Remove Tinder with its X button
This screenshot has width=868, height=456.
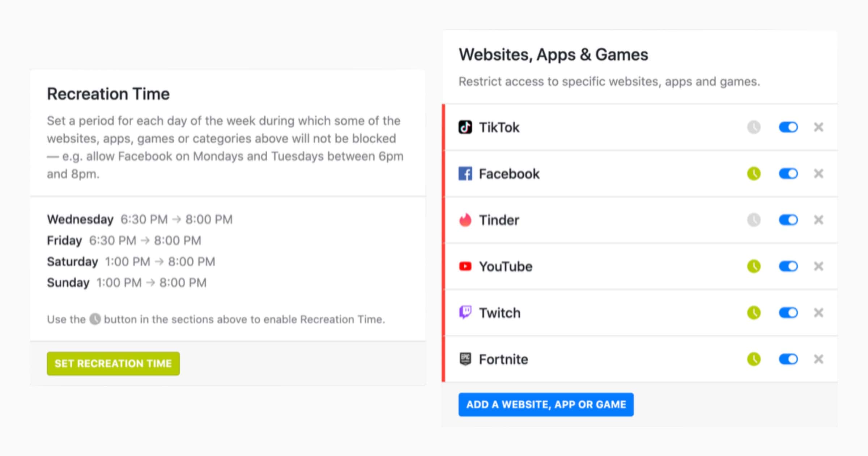click(x=818, y=220)
